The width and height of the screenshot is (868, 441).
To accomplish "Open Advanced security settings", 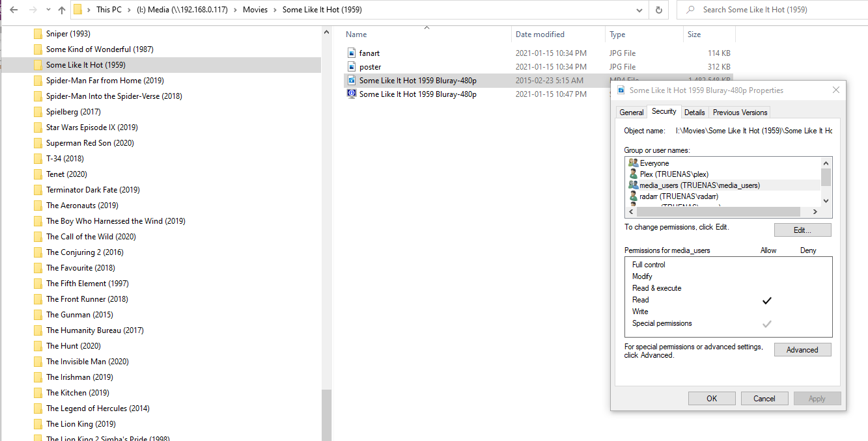I will point(802,350).
